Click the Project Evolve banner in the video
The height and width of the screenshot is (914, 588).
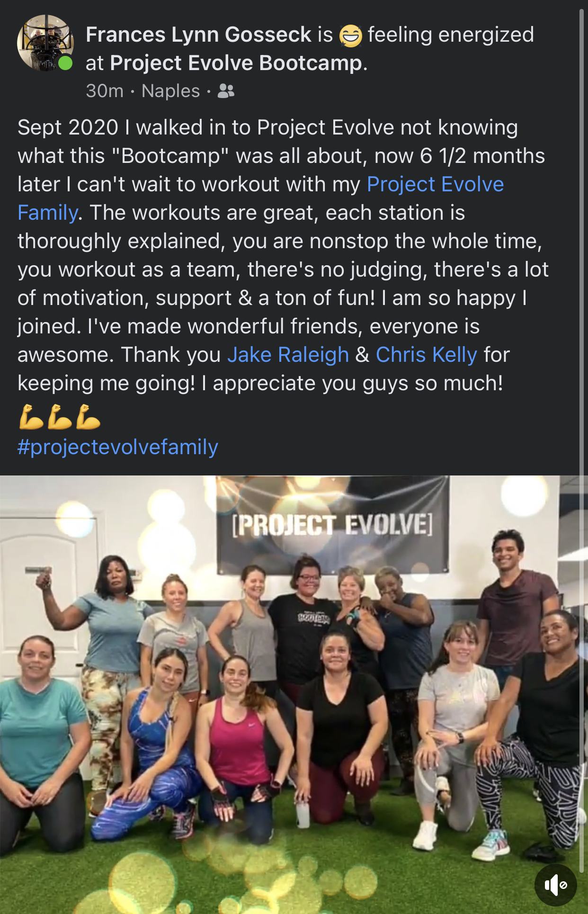point(332,525)
